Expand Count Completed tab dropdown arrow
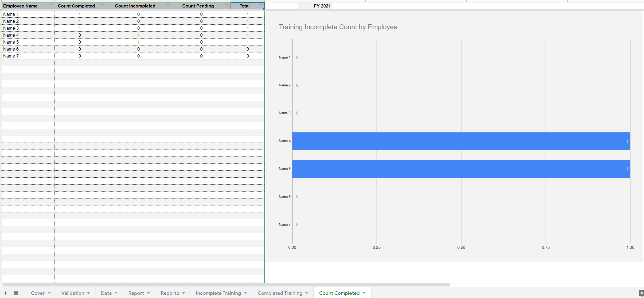This screenshot has height=298, width=644. pos(364,293)
